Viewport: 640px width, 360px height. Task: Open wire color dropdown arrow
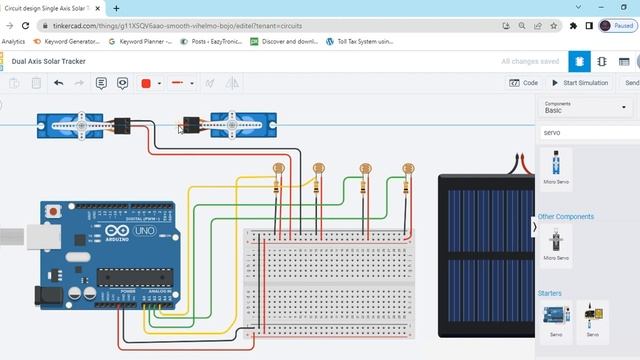click(159, 84)
